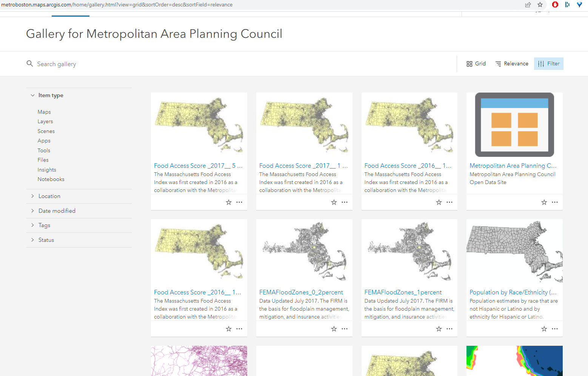Favorite the FEMAFloodZones_1percent item
This screenshot has height=376, width=588.
pyautogui.click(x=439, y=329)
